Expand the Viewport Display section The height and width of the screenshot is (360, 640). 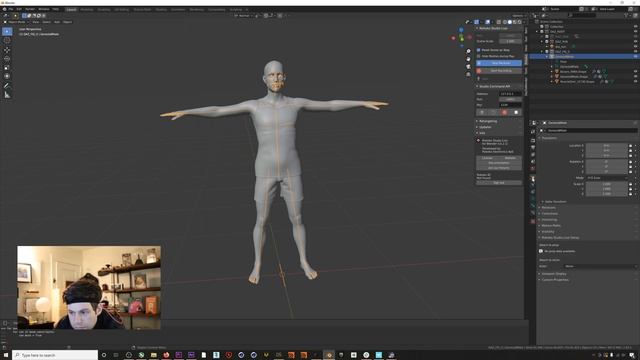click(x=554, y=274)
